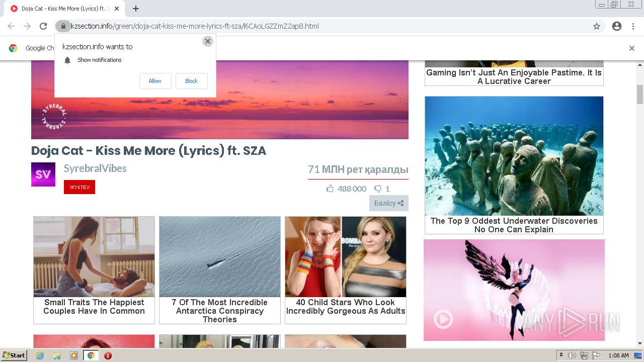Screen dimensions: 644x362
Task: Open the SyrebralVibes channel avatar
Action: (x=43, y=174)
